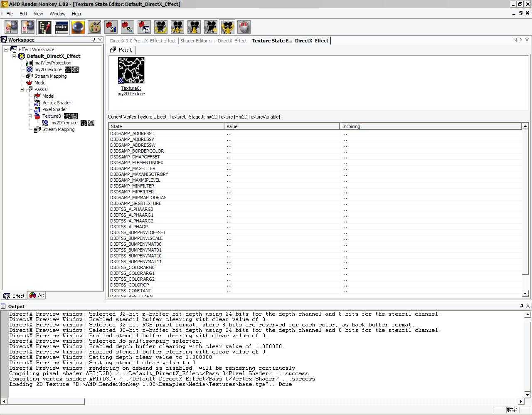
Task: Click the Output horizontal scrollbar thumb
Action: [46, 401]
